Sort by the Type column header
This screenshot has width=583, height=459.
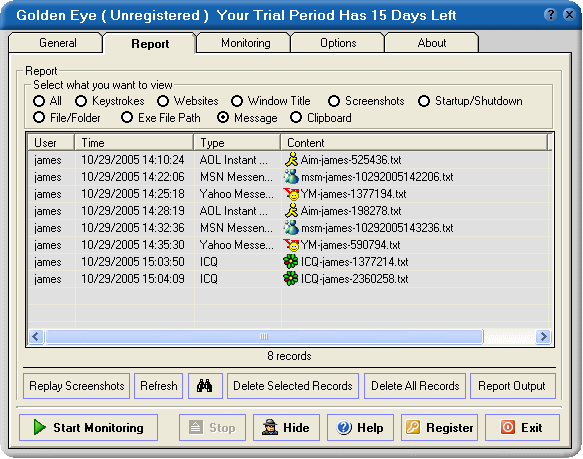[237, 142]
